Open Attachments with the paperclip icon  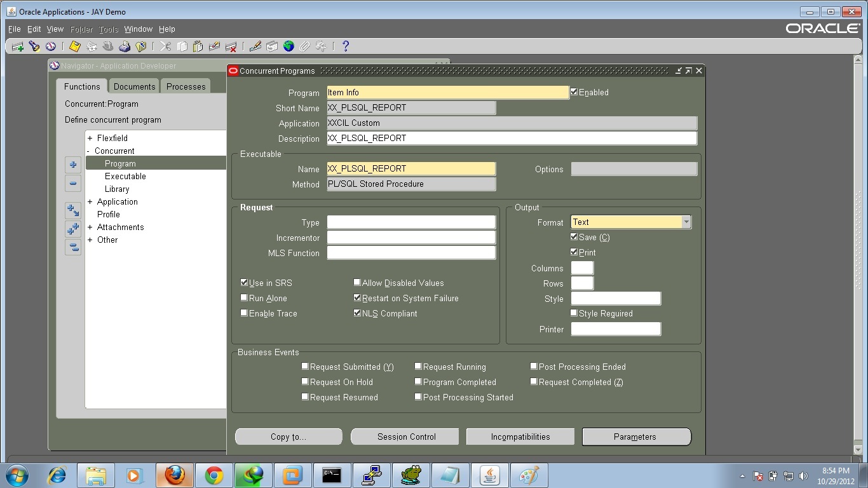tap(305, 46)
